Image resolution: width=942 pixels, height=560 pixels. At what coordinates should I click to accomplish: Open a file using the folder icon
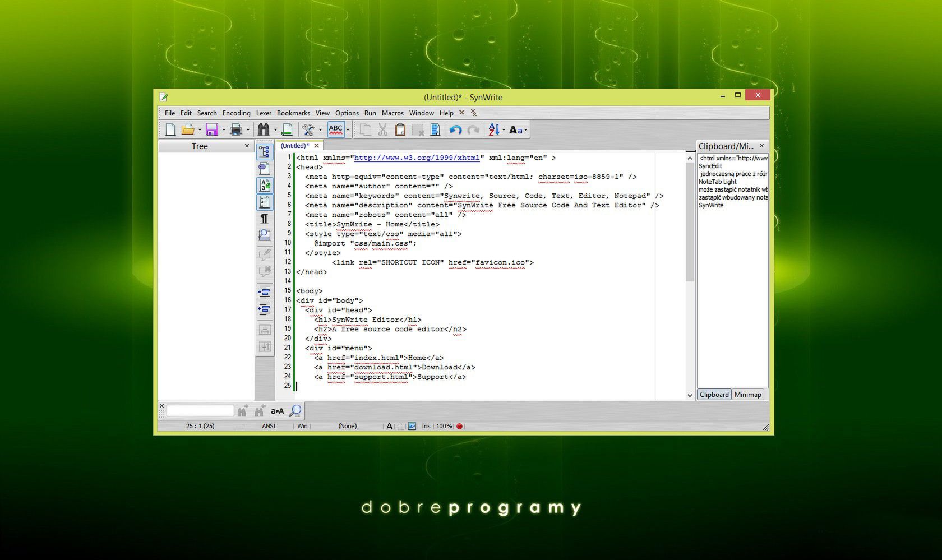click(188, 130)
